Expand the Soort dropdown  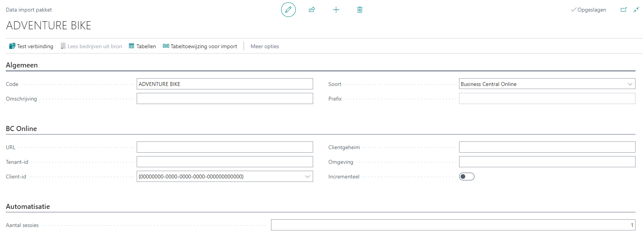(x=630, y=84)
